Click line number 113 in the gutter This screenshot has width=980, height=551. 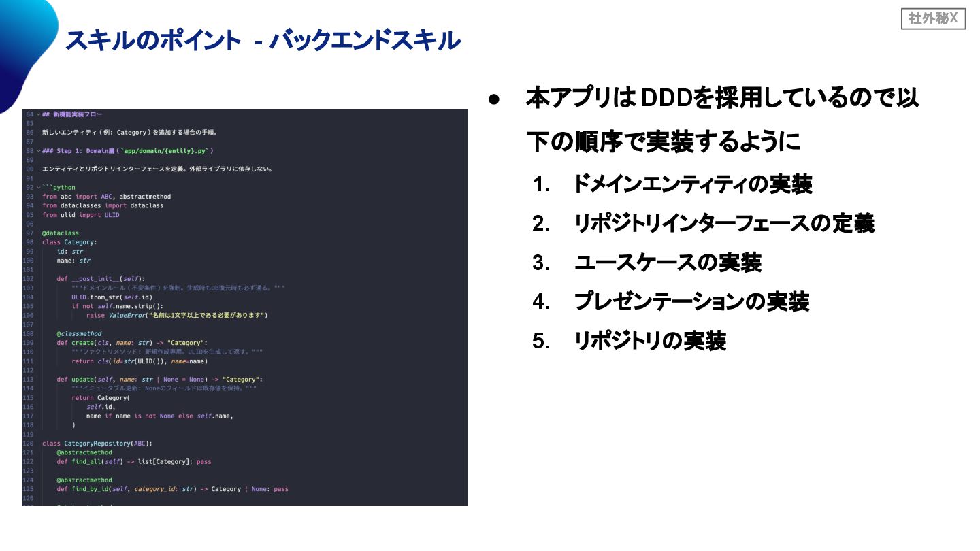coord(28,380)
